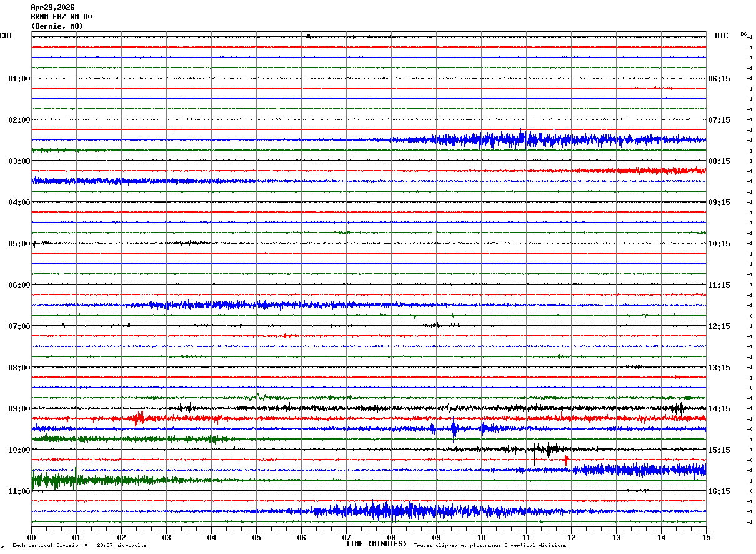Click minute 15 on the time axis
The width and height of the screenshot is (756, 554).
pyautogui.click(x=706, y=537)
